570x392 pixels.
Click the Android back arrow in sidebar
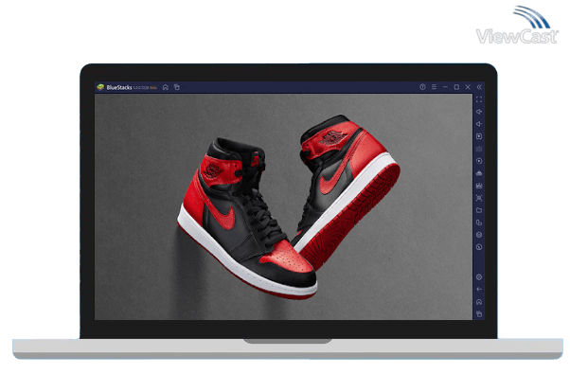(x=479, y=289)
